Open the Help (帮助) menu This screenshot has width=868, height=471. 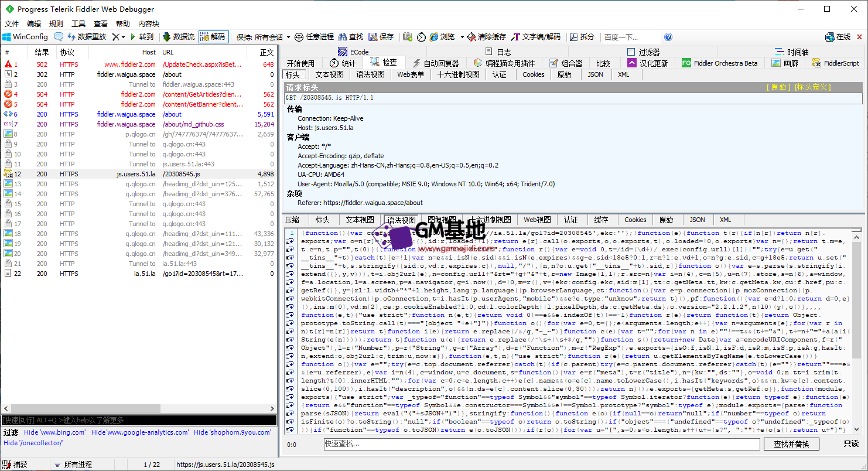tap(123, 23)
